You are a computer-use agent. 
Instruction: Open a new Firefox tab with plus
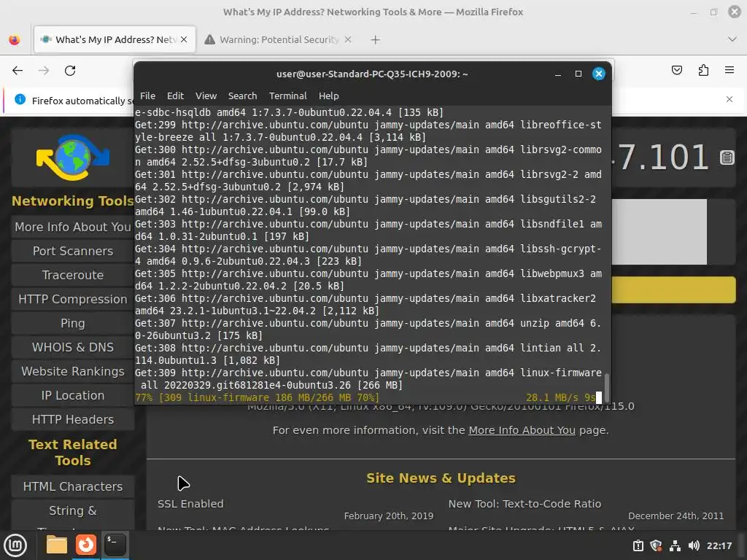coord(376,40)
